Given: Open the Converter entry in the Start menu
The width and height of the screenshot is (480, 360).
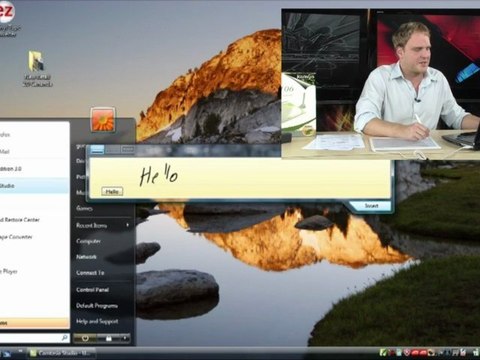Looking at the screenshot, I should tap(35, 237).
